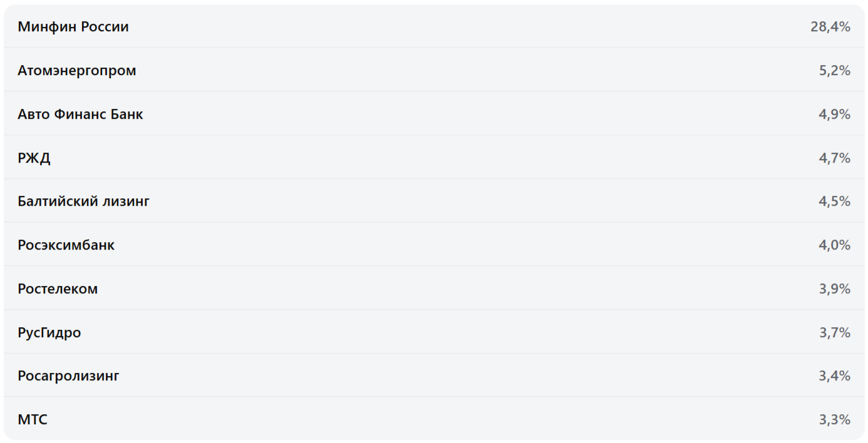
Task: Open the Авто Финанс Банк entry
Action: (80, 115)
